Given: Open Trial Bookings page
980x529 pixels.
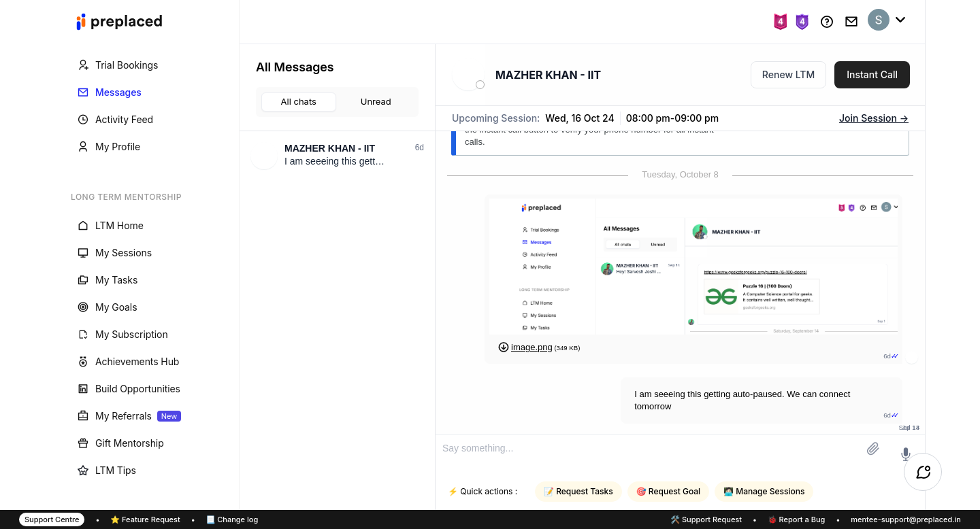Looking at the screenshot, I should click(x=127, y=65).
